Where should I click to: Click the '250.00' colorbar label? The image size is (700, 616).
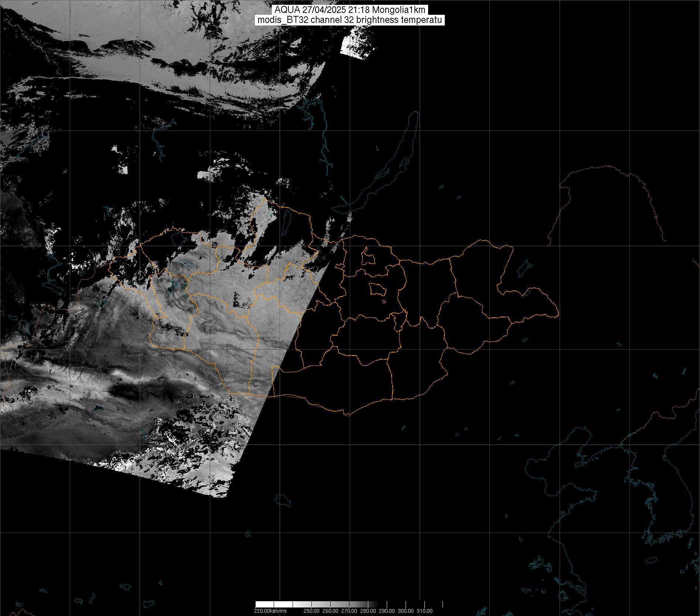point(311,611)
